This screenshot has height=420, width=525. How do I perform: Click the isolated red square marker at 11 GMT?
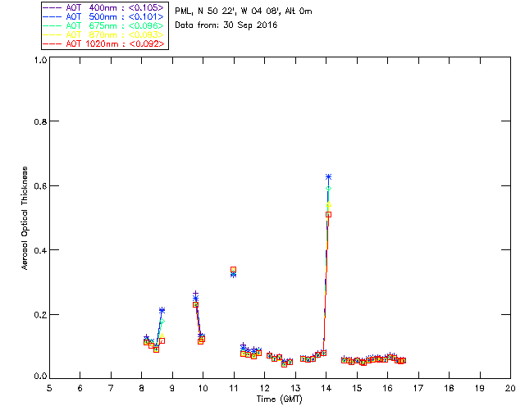point(233,270)
